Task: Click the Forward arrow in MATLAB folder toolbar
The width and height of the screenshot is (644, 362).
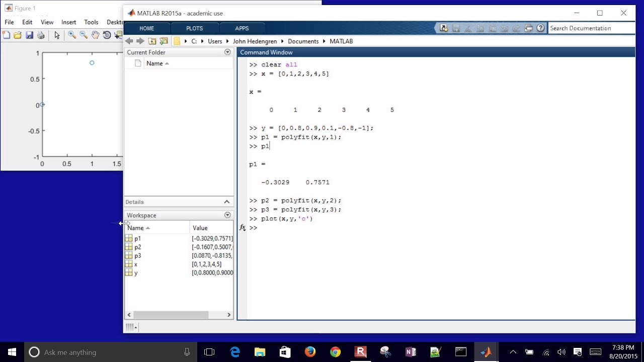Action: (x=140, y=41)
